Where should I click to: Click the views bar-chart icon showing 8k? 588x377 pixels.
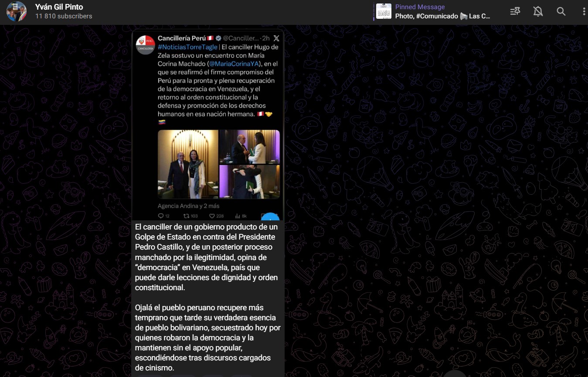(238, 216)
